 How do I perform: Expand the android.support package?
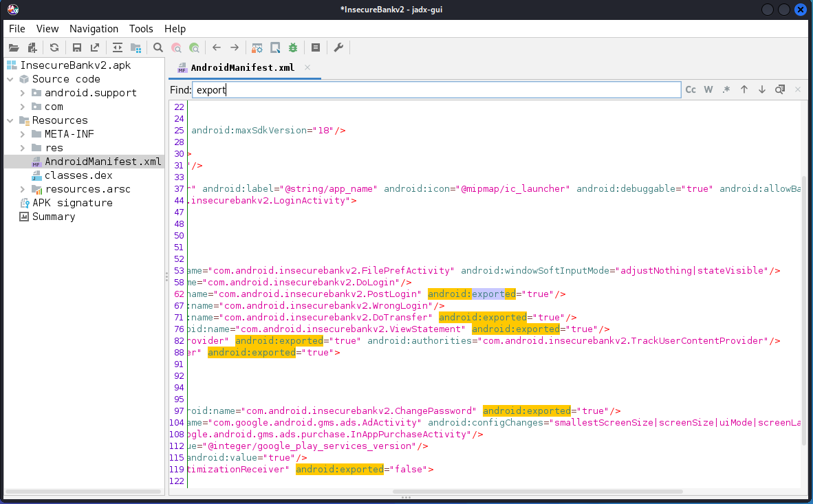pos(22,93)
